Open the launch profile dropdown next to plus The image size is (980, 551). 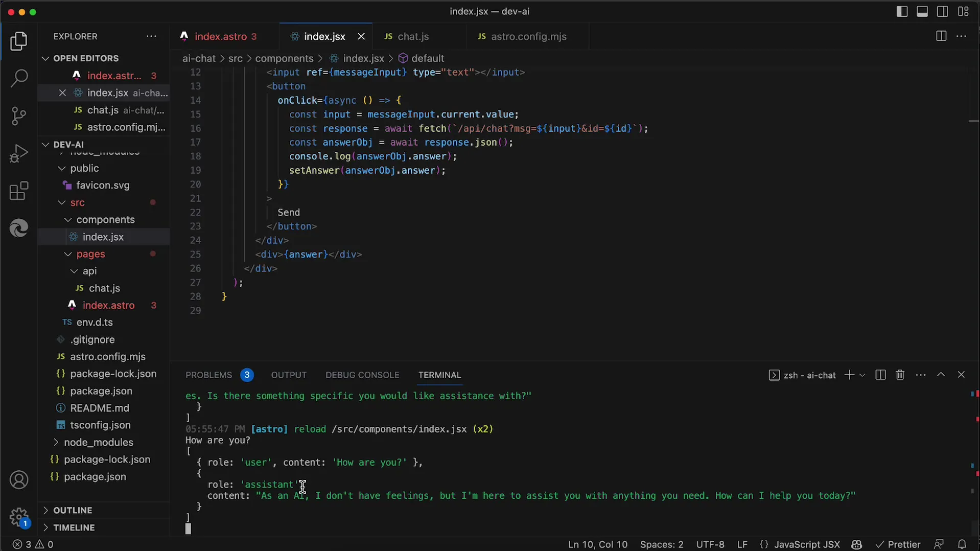coord(862,375)
